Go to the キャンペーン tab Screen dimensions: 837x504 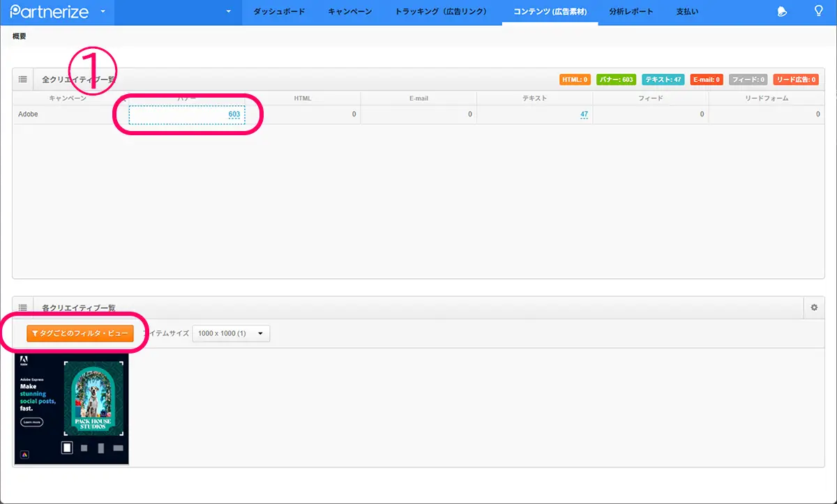pyautogui.click(x=349, y=12)
